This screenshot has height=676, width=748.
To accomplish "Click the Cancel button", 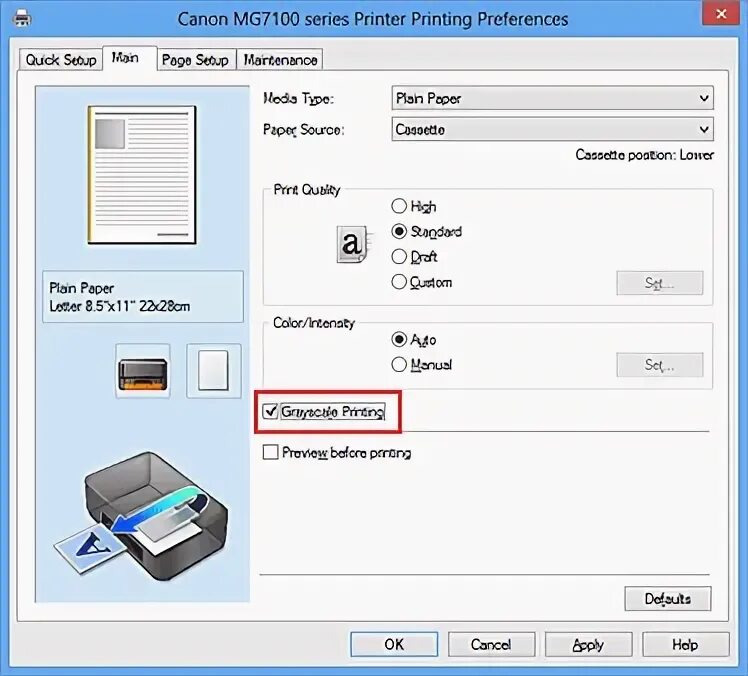I will (491, 645).
